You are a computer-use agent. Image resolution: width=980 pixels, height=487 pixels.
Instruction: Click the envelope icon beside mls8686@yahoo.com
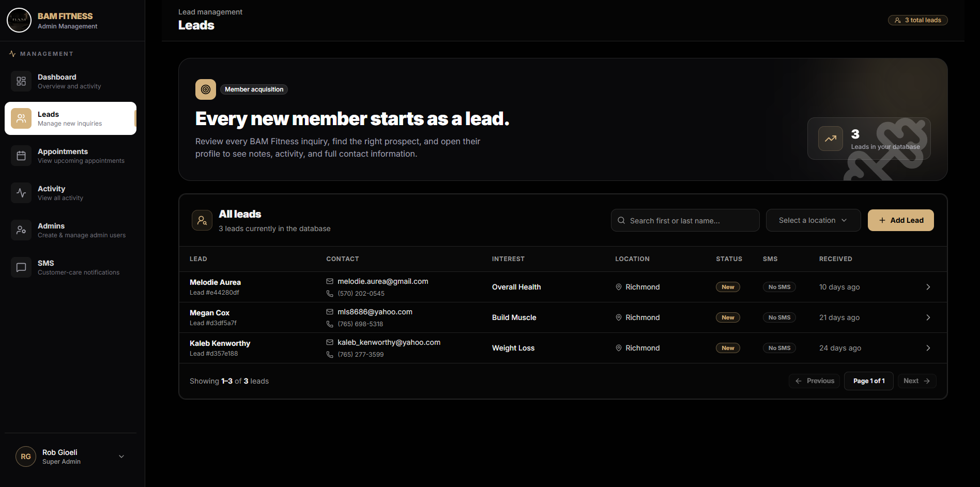[x=330, y=312]
